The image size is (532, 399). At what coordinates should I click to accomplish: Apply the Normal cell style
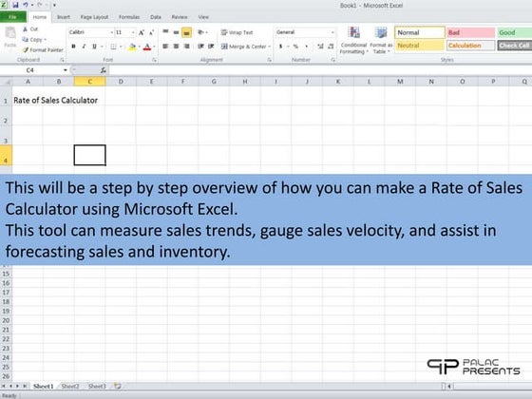(x=420, y=32)
